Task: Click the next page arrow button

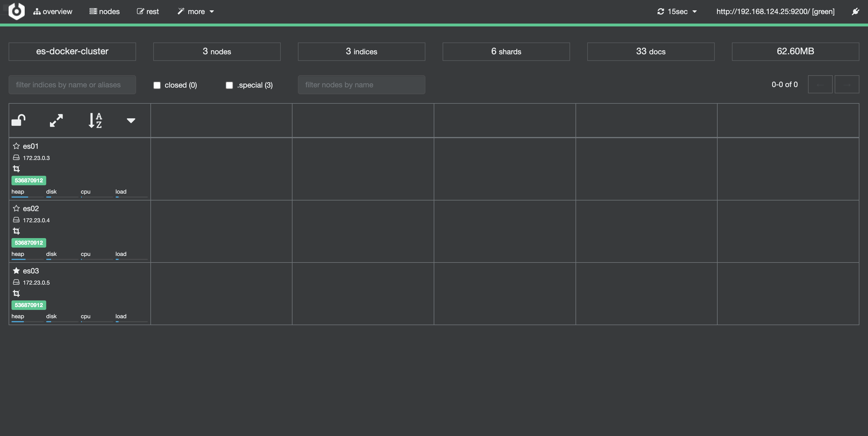Action: (847, 84)
